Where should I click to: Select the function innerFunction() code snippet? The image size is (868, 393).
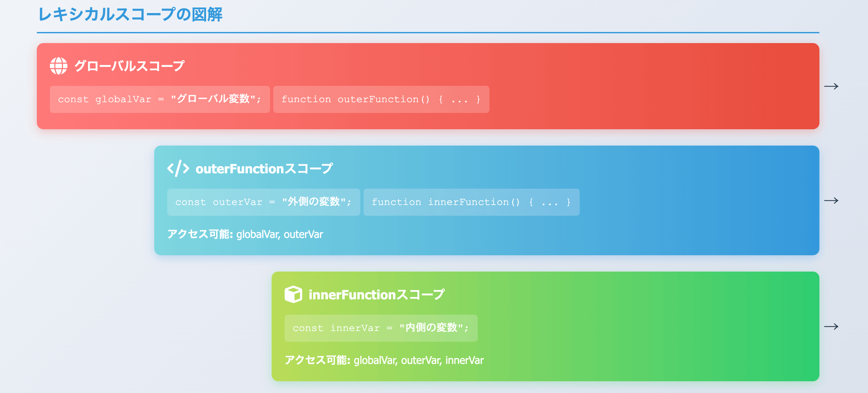471,202
